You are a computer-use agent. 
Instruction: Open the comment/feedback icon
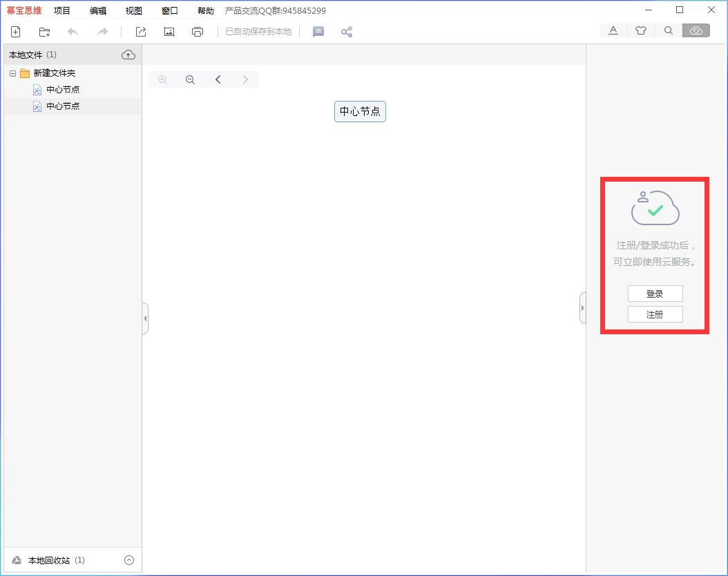pyautogui.click(x=318, y=32)
